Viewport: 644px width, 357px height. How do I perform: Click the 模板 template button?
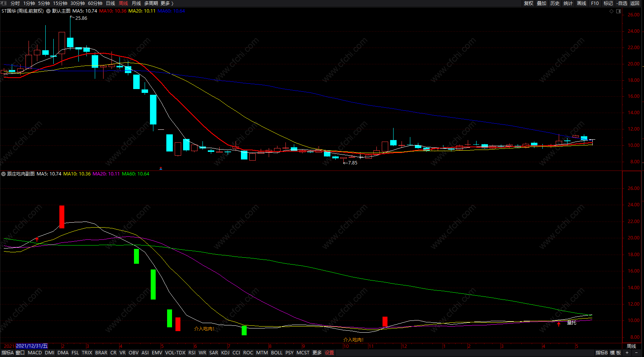[x=615, y=353]
